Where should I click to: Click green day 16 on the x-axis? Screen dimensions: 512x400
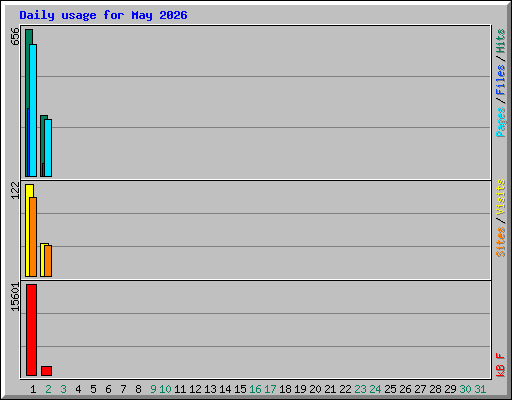[x=255, y=389]
